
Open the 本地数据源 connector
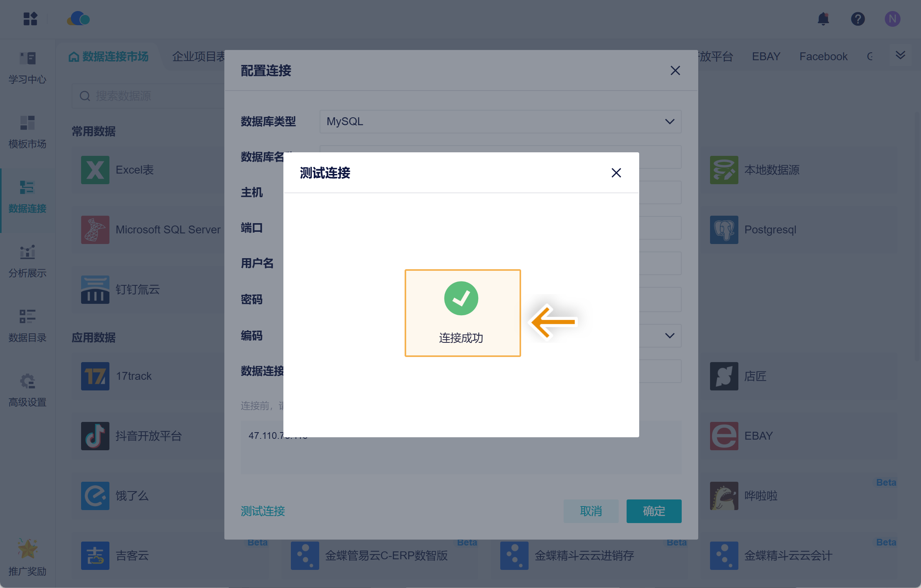[723, 170]
